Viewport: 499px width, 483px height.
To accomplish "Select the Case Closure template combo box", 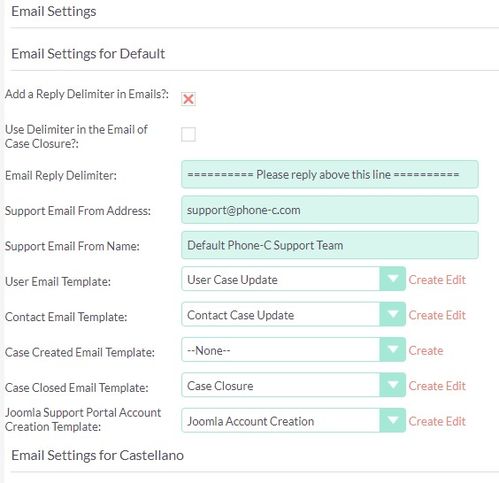I will tap(293, 385).
